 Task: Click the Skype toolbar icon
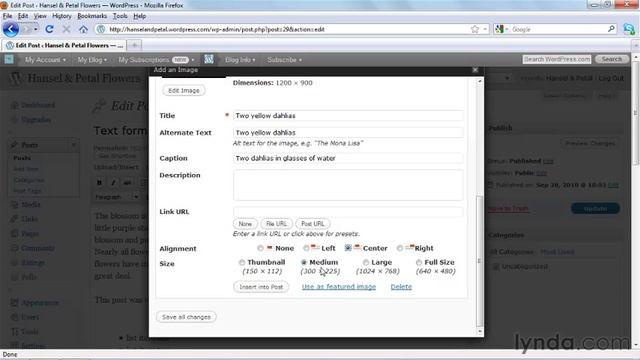tap(629, 29)
